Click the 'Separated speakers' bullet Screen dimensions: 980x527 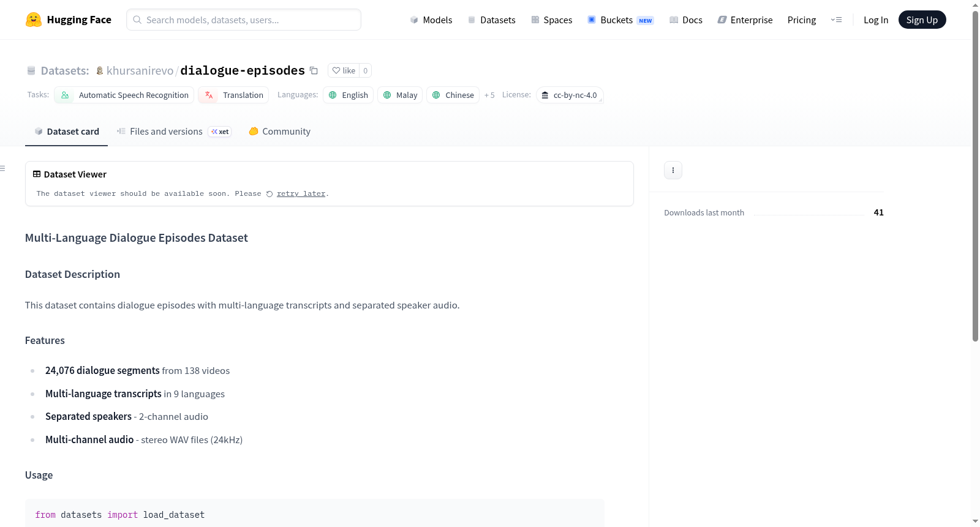click(127, 416)
